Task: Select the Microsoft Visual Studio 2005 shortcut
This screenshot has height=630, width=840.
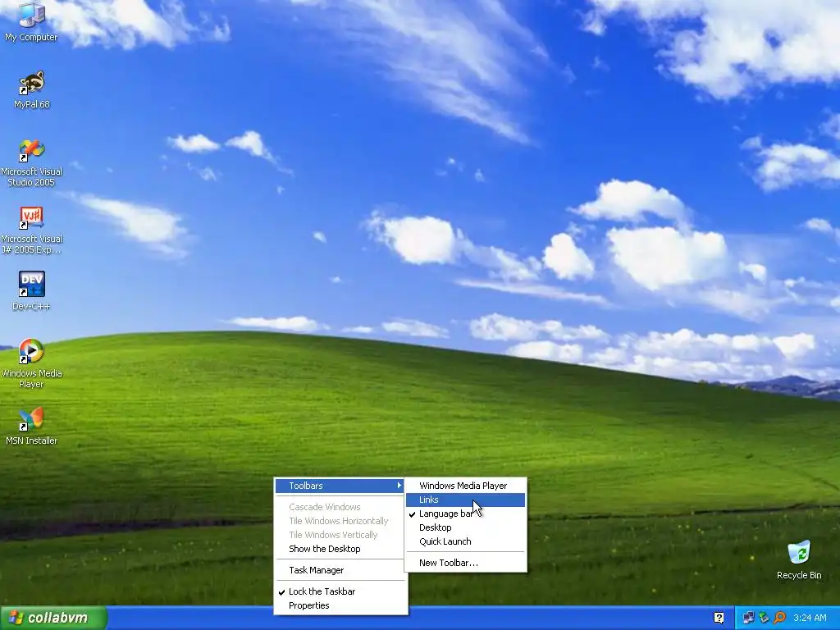Action: click(x=31, y=162)
